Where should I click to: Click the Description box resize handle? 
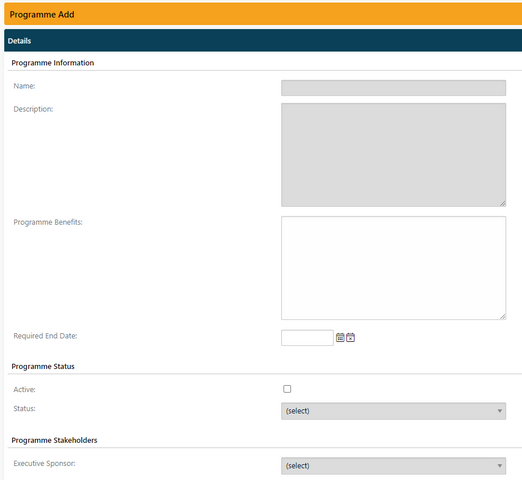point(503,203)
